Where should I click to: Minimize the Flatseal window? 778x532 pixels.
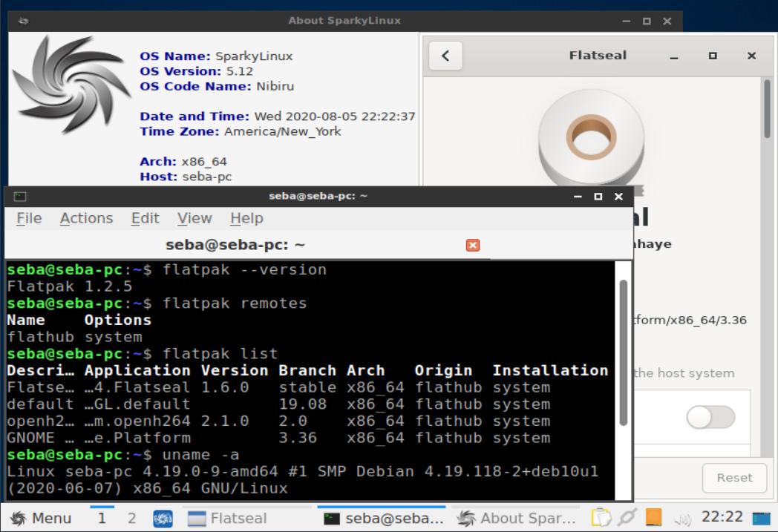click(x=673, y=56)
